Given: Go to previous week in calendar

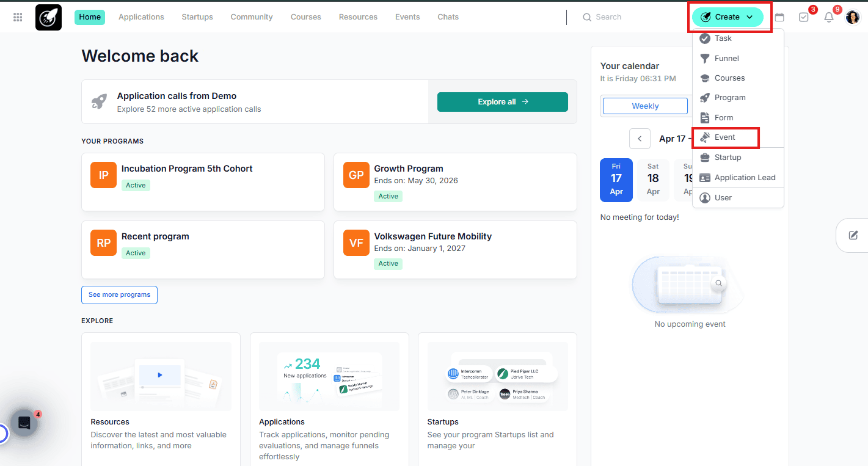Looking at the screenshot, I should (640, 139).
